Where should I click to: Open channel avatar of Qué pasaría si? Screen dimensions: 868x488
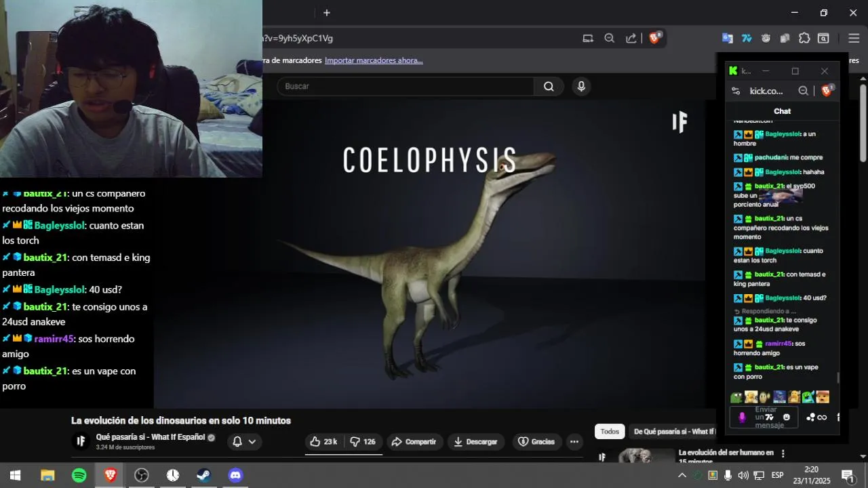81,441
